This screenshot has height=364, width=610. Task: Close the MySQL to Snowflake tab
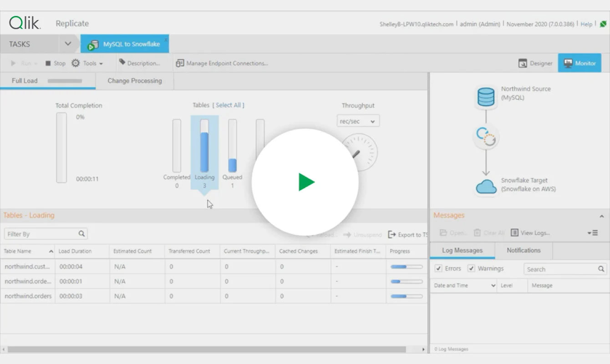(166, 40)
